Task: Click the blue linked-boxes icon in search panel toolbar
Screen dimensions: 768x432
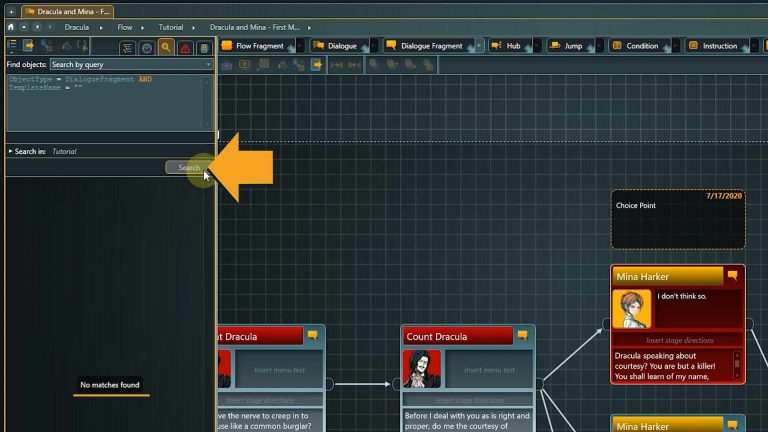Action: [47, 46]
